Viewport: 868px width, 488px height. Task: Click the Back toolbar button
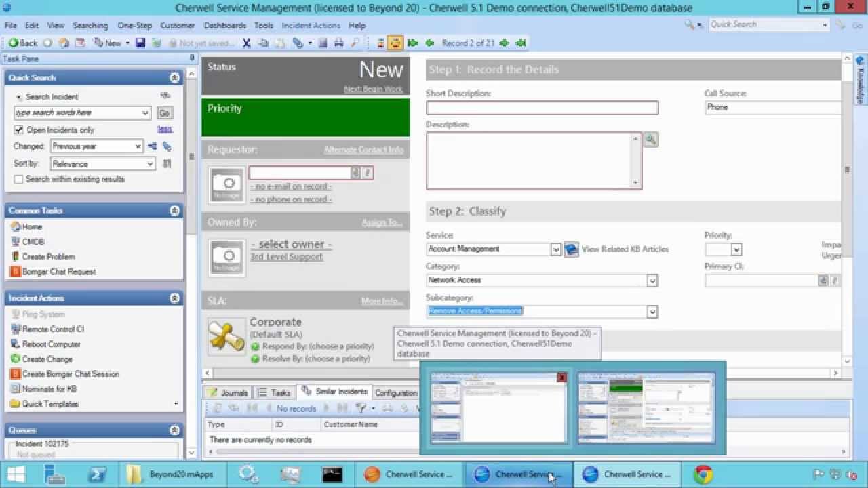[x=22, y=43]
